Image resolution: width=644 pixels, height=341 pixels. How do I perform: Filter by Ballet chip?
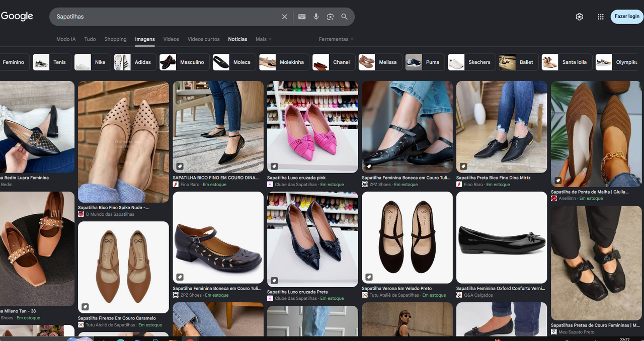pos(518,62)
